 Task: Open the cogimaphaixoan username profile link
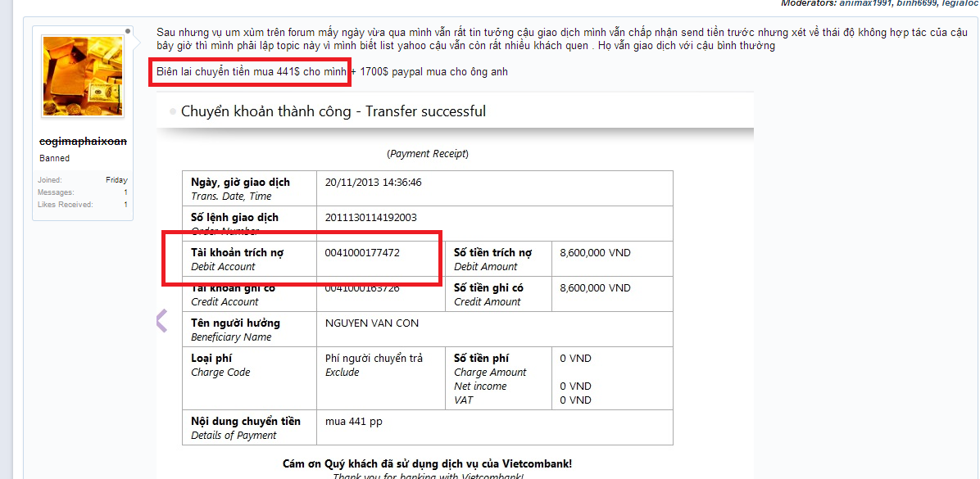pyautogui.click(x=83, y=141)
